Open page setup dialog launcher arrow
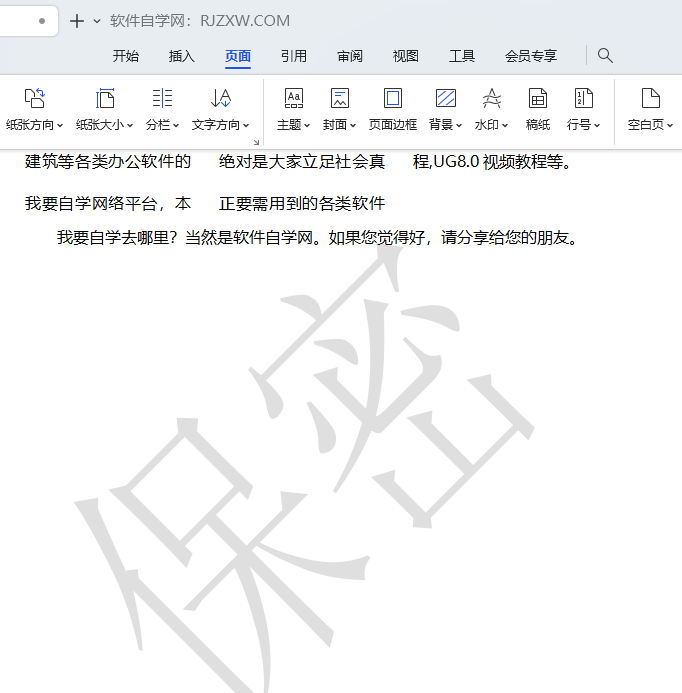682x693 pixels. (256, 142)
